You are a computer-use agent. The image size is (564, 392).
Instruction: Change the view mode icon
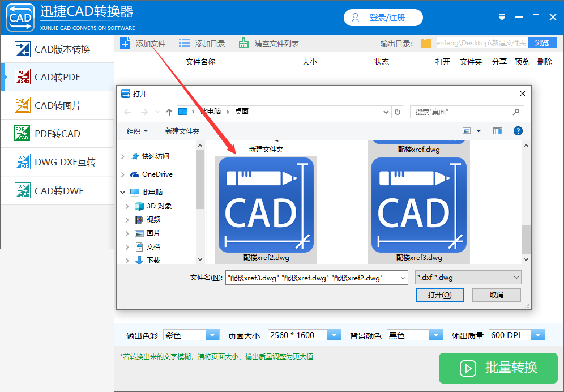(467, 131)
